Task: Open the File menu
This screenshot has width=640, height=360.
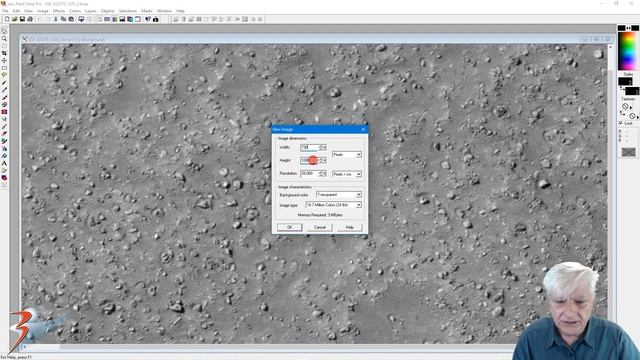Action: pyautogui.click(x=5, y=11)
